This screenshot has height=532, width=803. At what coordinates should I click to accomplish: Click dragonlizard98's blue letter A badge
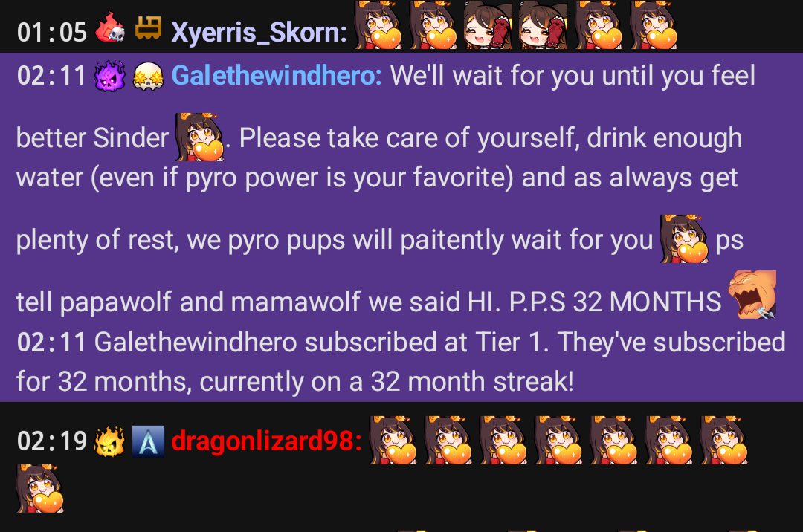tap(148, 441)
